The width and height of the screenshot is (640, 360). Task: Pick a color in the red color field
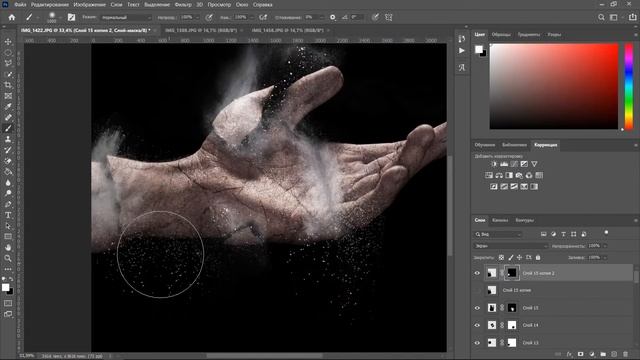(554, 87)
